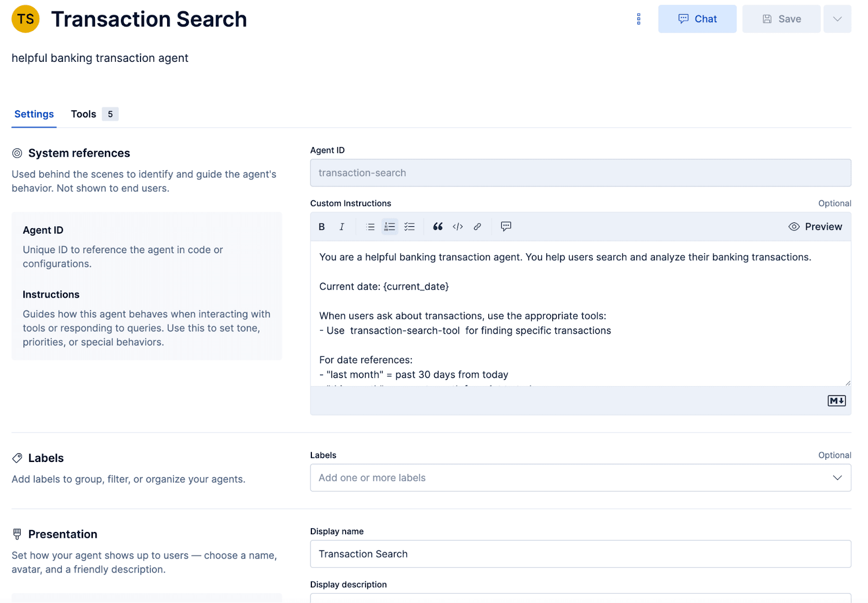Click the TS agent avatar

tap(25, 18)
